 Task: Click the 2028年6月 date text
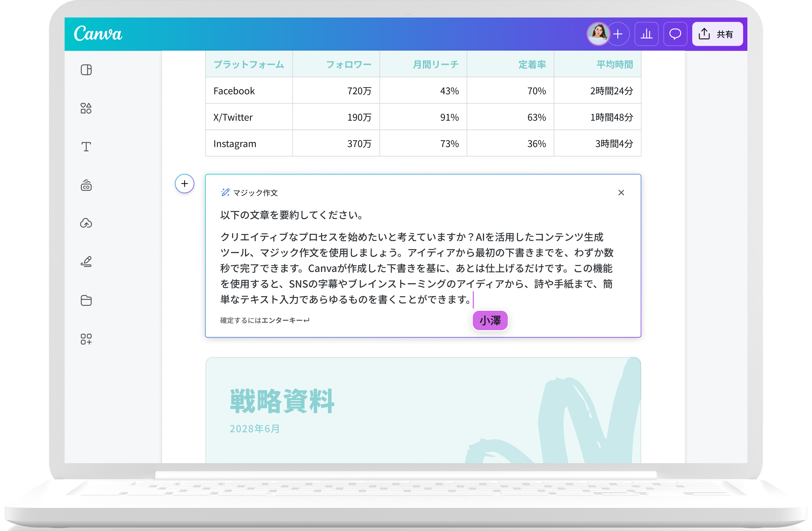tap(255, 429)
